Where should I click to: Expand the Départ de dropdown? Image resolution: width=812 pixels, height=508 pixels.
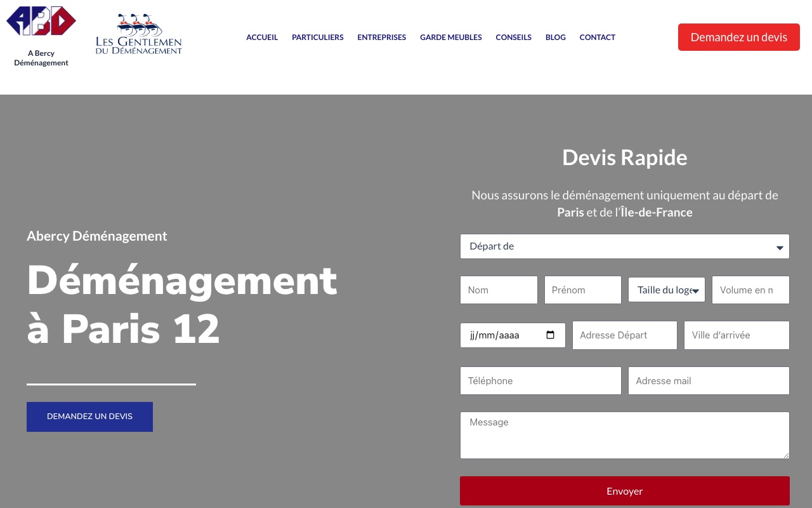[625, 246]
